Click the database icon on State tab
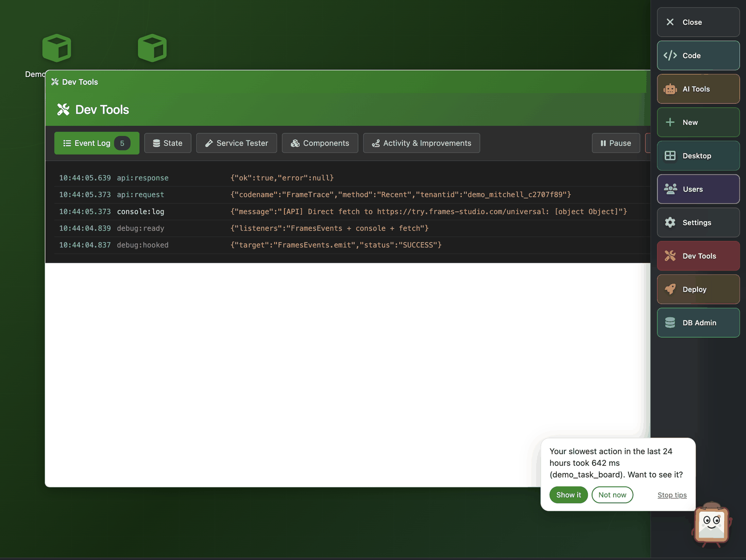Screen dimensions: 746x560 pyautogui.click(x=157, y=143)
